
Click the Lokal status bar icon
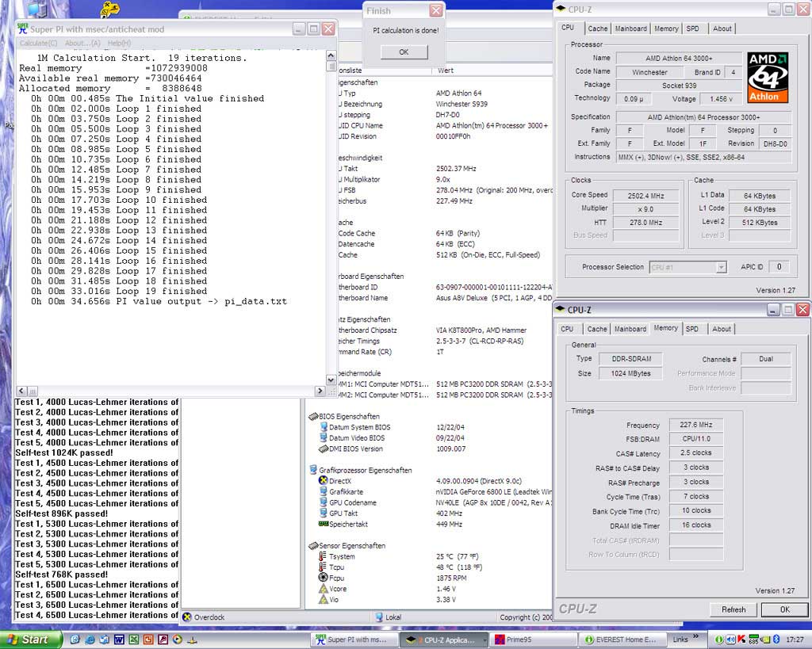378,617
